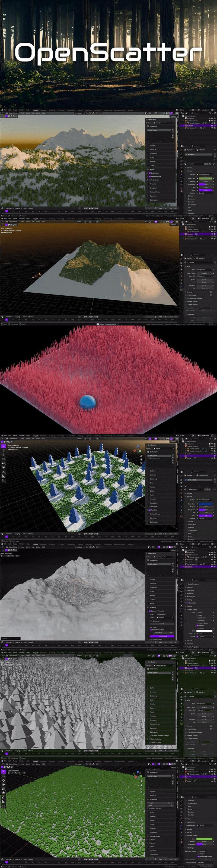The width and height of the screenshot is (217, 868).
Task: Enable the Attraction checkbox in blue-trees panel
Action: coord(150,507)
